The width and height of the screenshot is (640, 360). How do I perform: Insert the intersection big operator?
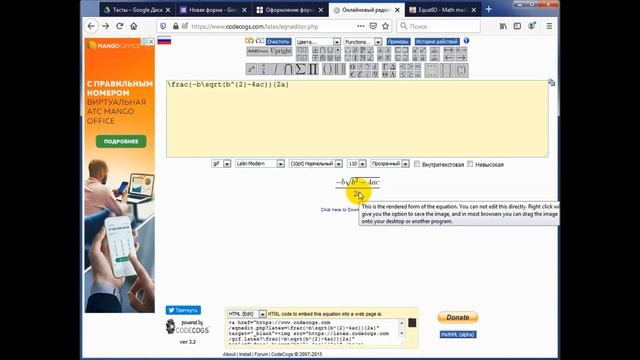tap(288, 69)
